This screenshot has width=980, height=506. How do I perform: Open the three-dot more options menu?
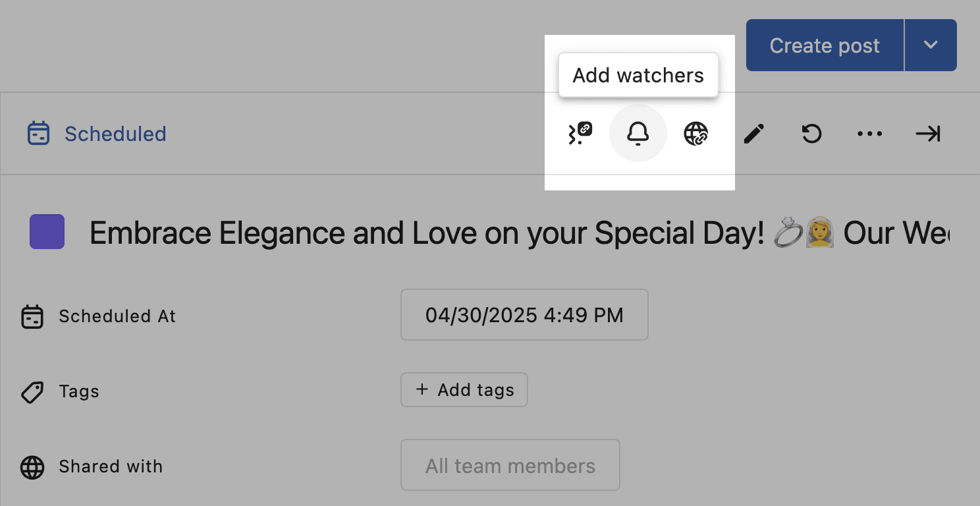click(869, 134)
